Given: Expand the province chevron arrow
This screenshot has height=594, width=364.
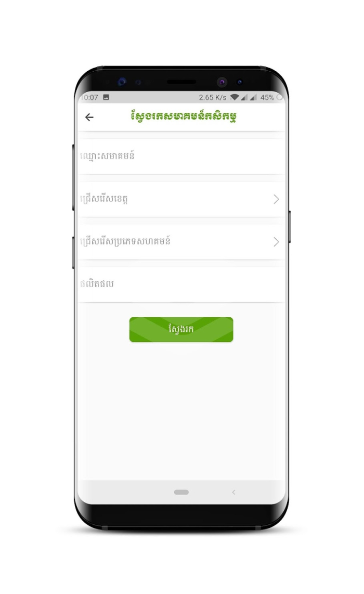Looking at the screenshot, I should pos(276,199).
